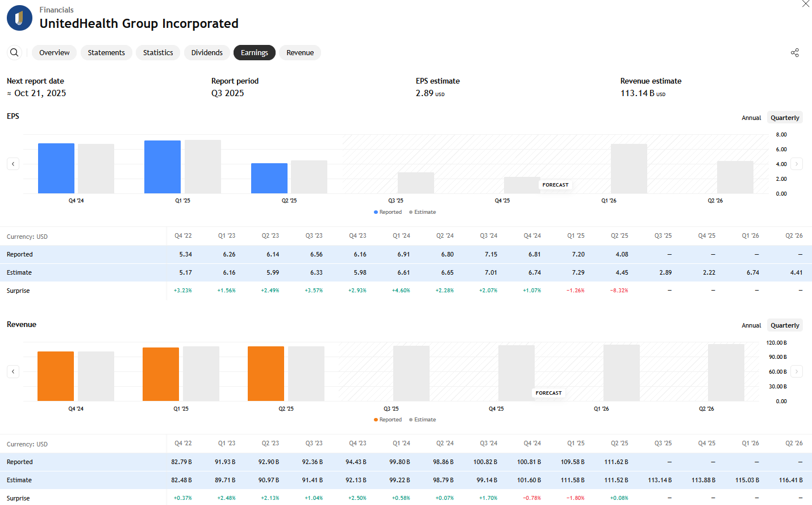This screenshot has height=505, width=812.
Task: Select the Earnings tab
Action: (x=255, y=52)
